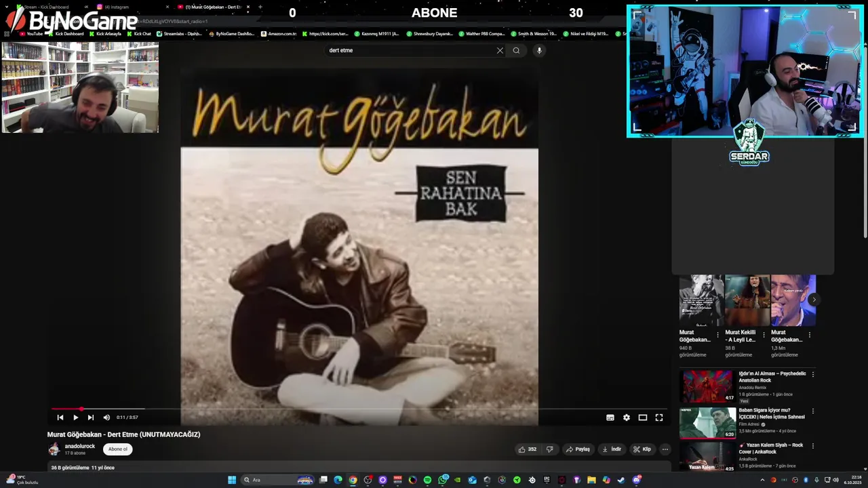Open the player settings gear
The image size is (868, 488).
[x=627, y=418]
